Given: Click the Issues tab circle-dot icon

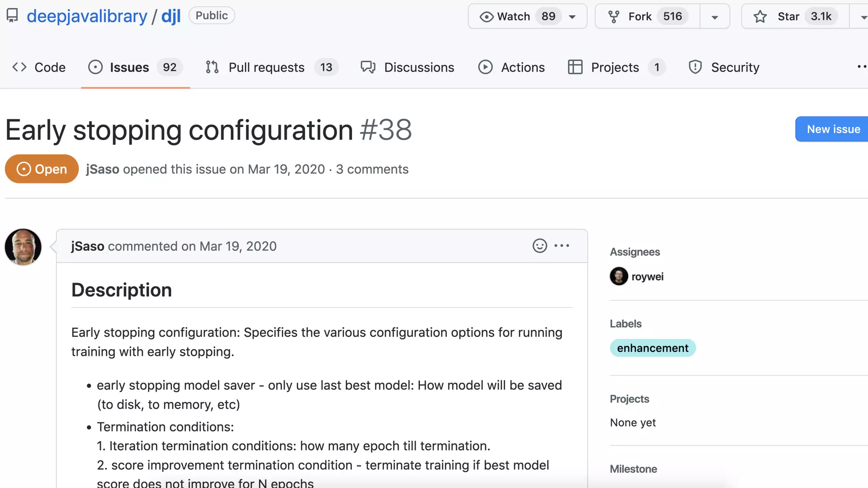Looking at the screenshot, I should click(x=95, y=67).
